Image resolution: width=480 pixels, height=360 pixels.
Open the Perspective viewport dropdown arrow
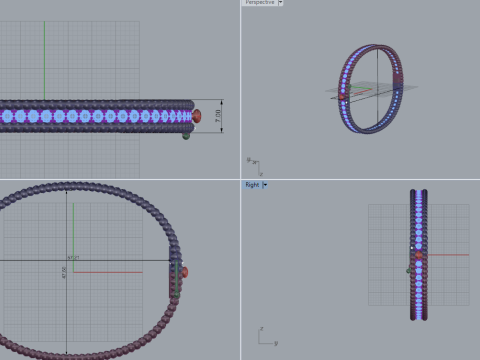pyautogui.click(x=280, y=3)
